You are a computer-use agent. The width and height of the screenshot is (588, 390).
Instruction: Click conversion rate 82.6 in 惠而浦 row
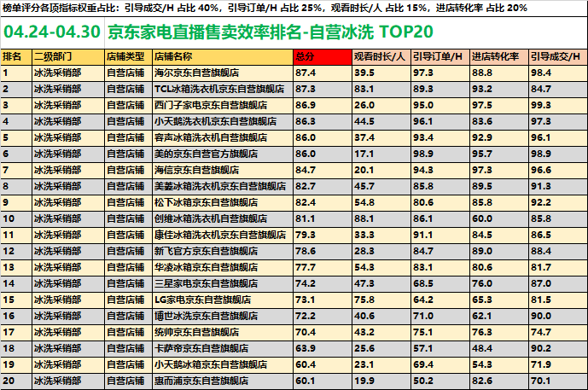coord(499,381)
